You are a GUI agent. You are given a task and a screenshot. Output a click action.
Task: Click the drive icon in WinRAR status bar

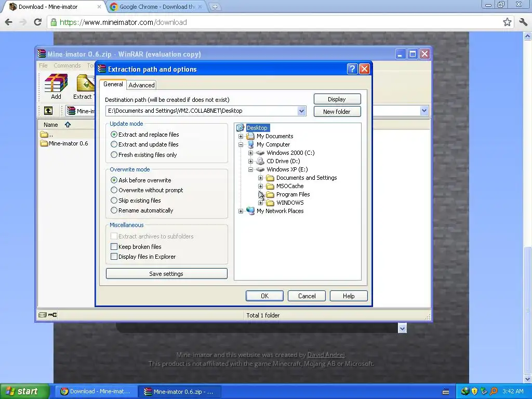point(43,315)
